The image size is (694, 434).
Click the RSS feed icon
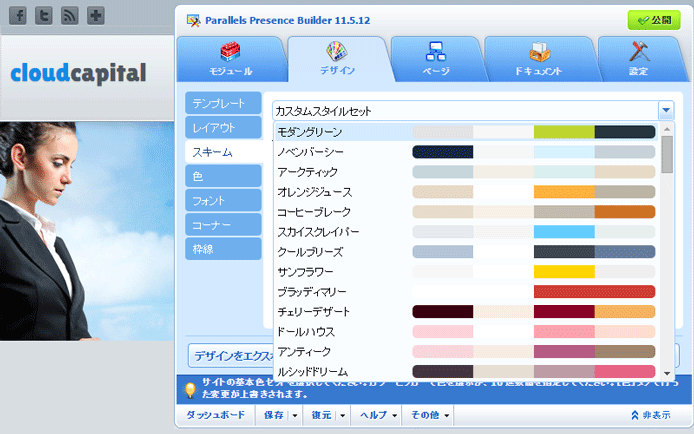[70, 16]
